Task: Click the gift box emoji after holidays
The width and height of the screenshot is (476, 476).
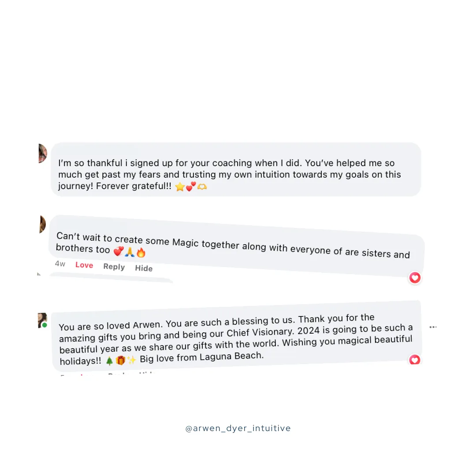Action: [120, 360]
